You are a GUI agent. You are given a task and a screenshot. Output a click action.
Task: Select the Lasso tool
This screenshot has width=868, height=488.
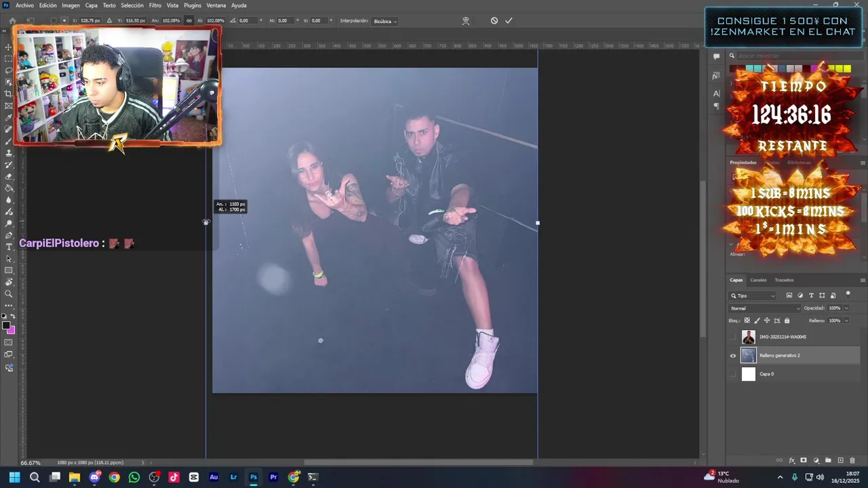click(9, 70)
